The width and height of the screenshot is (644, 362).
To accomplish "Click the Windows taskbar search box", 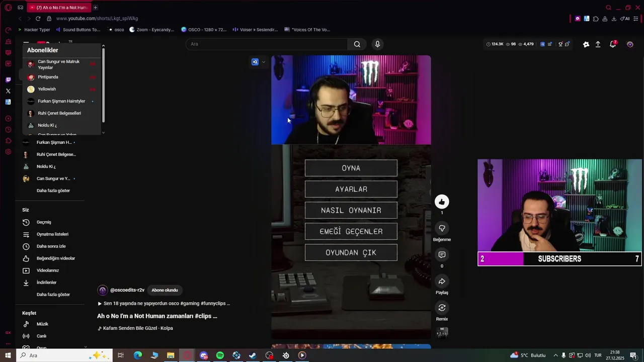I will coord(64,355).
